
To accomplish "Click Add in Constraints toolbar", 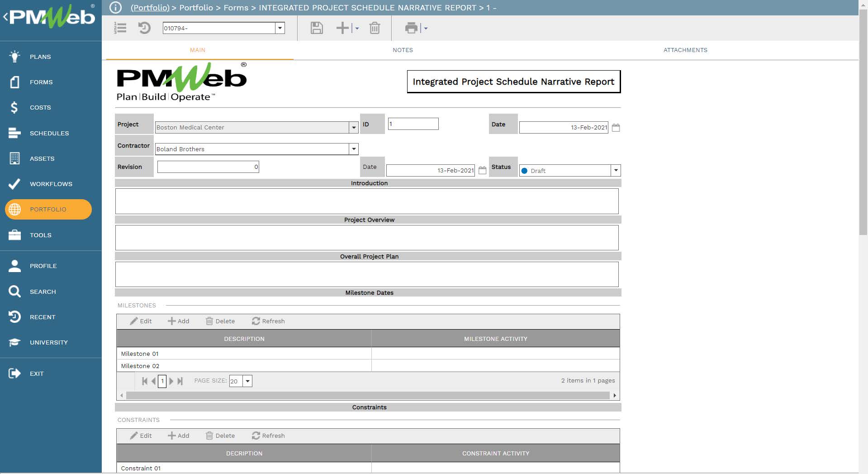I will [x=178, y=436].
